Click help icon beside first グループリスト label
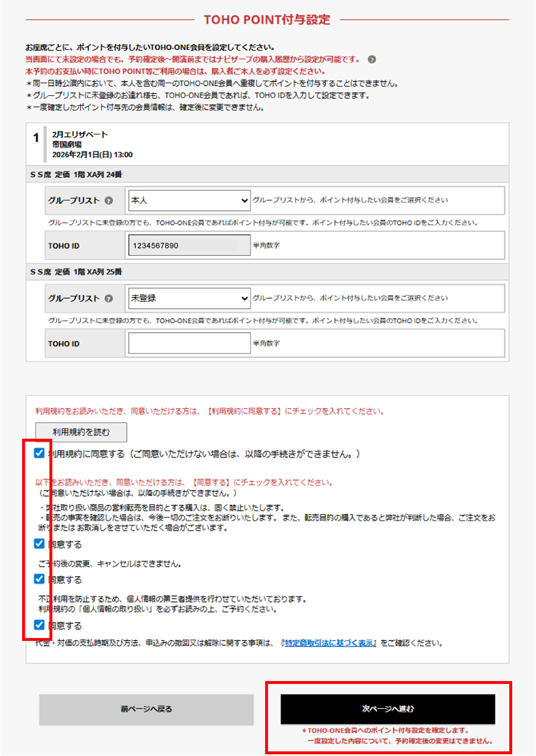Viewport: 536px width, 756px height. 109,201
